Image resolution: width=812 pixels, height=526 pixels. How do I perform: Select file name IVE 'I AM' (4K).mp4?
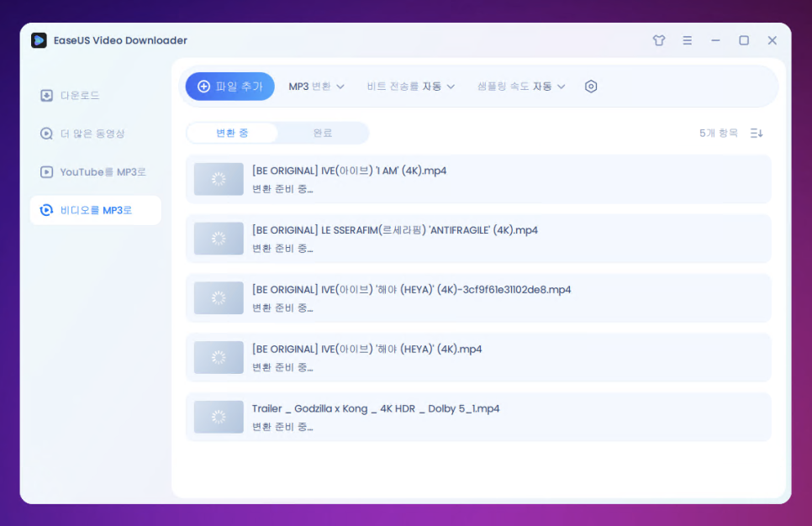(349, 171)
